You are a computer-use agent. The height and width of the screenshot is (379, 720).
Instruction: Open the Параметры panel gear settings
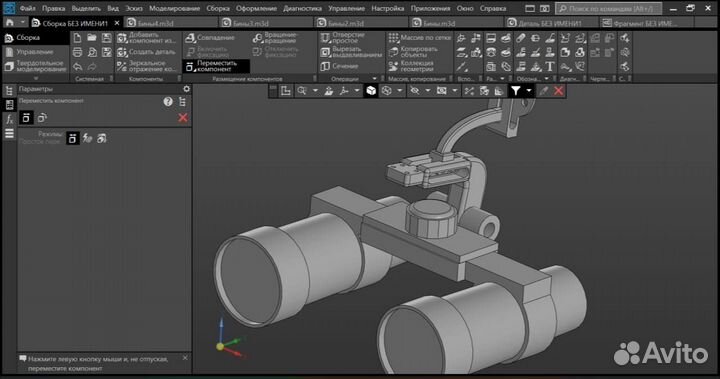point(186,89)
